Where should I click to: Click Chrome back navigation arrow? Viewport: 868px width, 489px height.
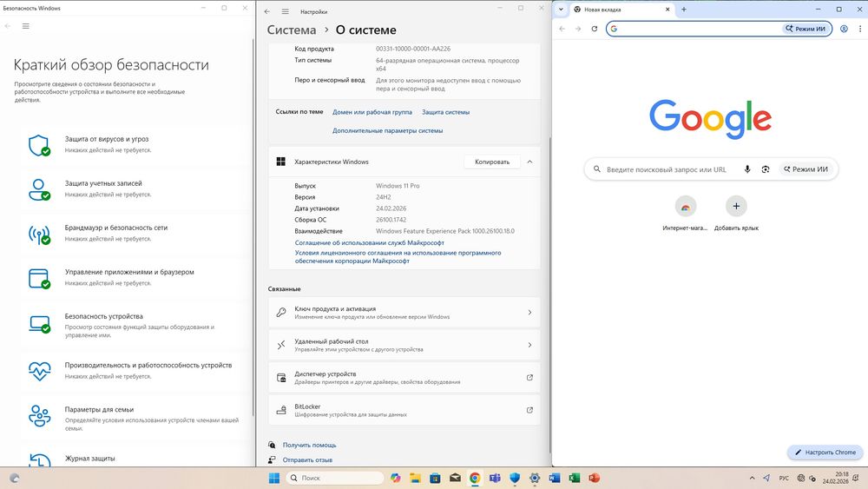562,29
